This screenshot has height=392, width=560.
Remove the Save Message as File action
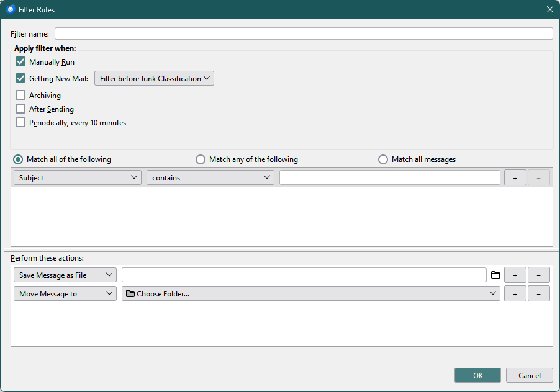(x=538, y=275)
